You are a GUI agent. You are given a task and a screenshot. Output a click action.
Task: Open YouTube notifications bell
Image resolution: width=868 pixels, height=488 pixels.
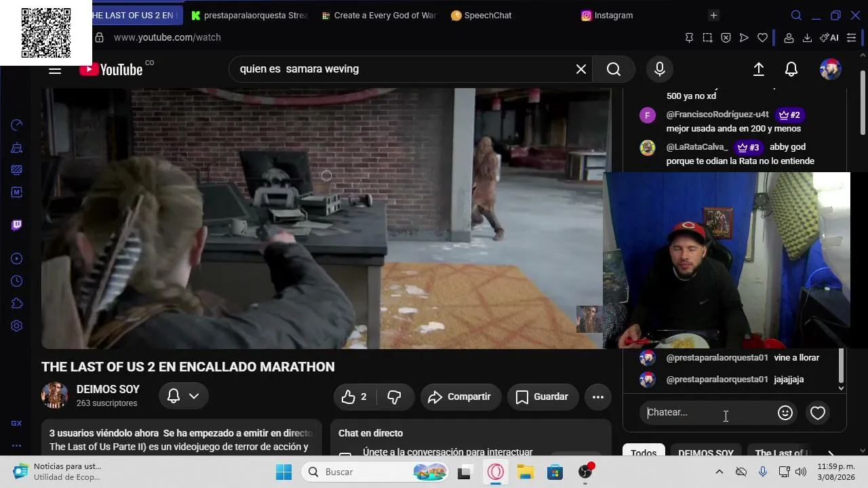pyautogui.click(x=791, y=69)
